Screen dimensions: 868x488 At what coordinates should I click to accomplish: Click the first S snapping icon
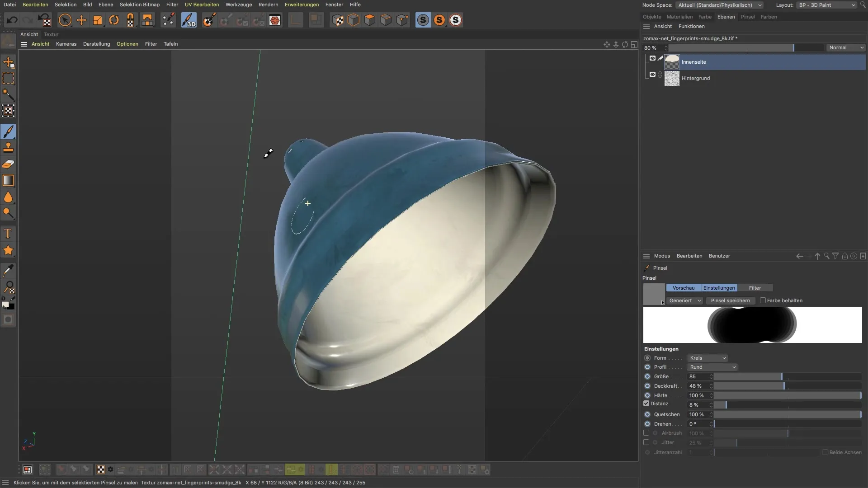pyautogui.click(x=423, y=20)
